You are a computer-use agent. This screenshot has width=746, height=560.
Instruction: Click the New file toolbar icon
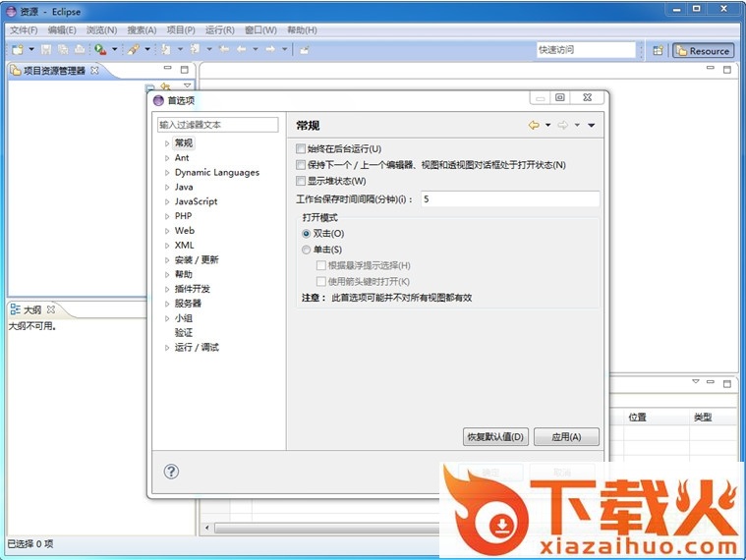point(17,49)
